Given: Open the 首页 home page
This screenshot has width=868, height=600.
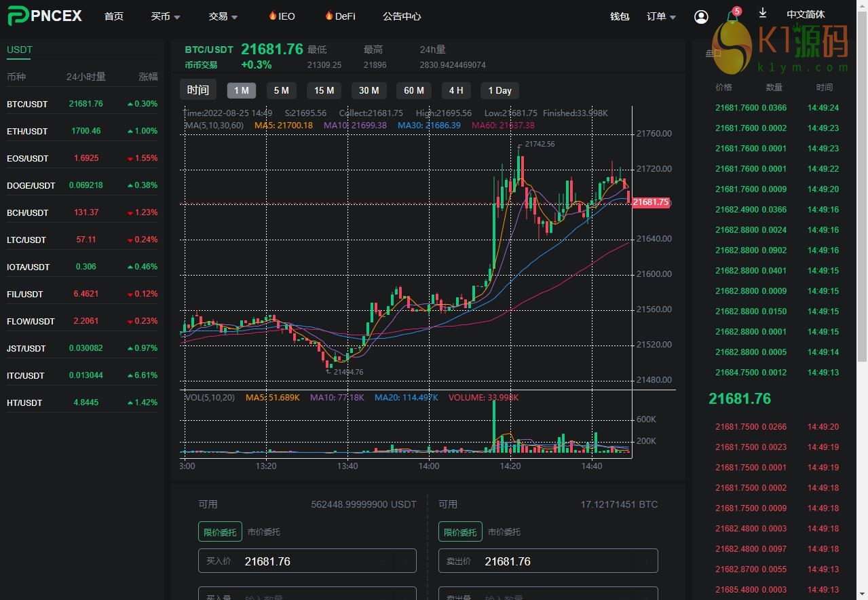Looking at the screenshot, I should pos(114,16).
